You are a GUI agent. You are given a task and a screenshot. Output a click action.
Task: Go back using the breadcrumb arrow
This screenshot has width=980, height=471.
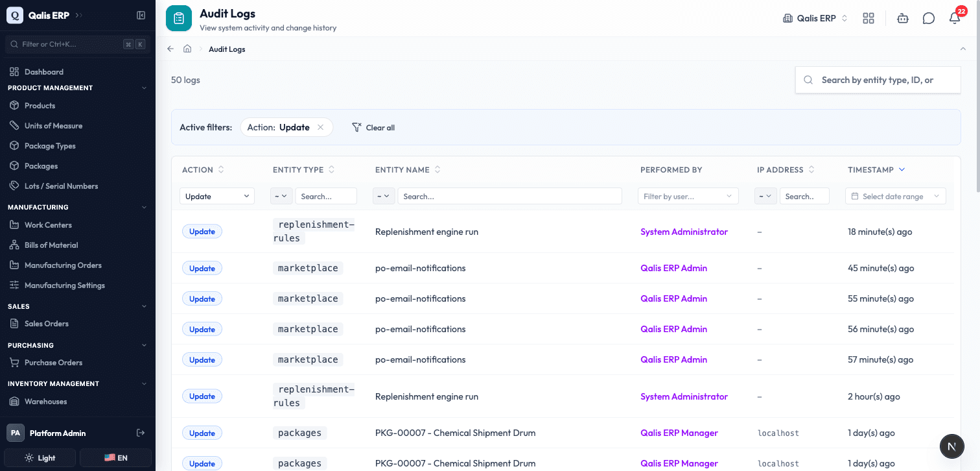(x=170, y=49)
